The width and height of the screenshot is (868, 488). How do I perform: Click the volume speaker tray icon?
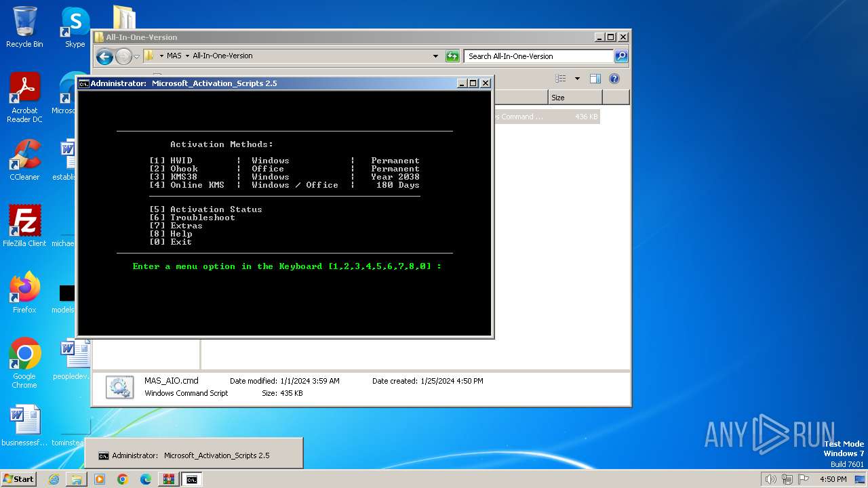coord(770,479)
